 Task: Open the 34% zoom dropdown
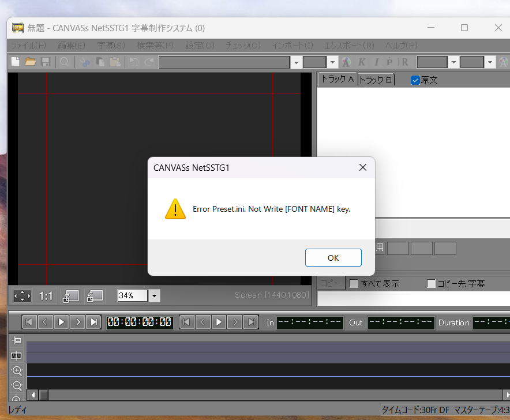click(155, 296)
